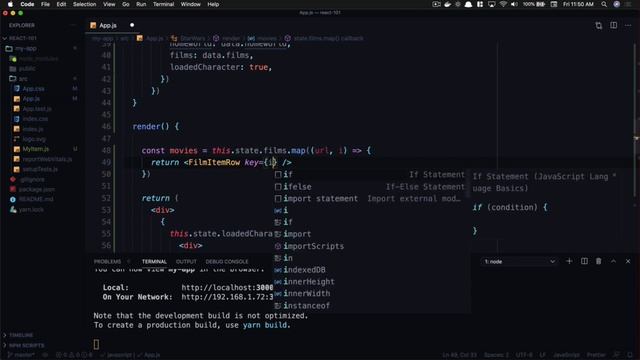Click the master branch in status bar
This screenshot has height=360, width=640.
21,355
